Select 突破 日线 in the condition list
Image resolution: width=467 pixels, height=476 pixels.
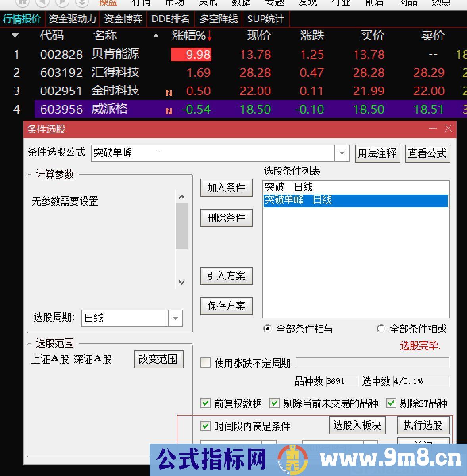356,187
